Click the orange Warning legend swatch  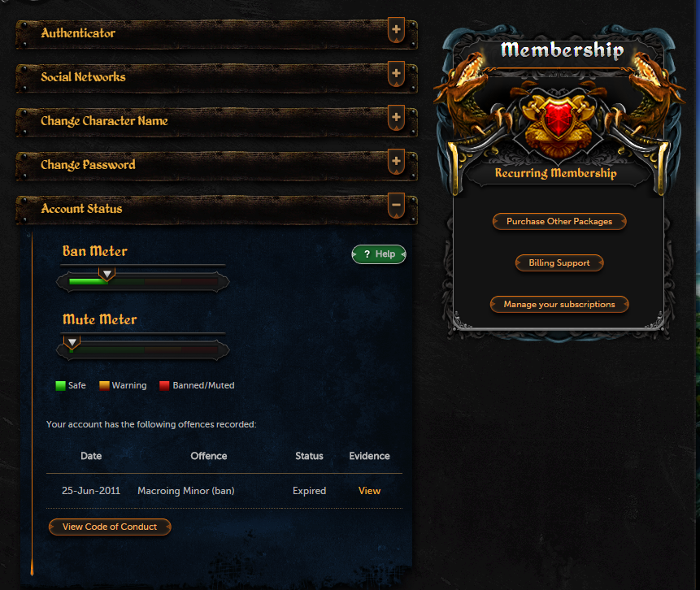104,385
